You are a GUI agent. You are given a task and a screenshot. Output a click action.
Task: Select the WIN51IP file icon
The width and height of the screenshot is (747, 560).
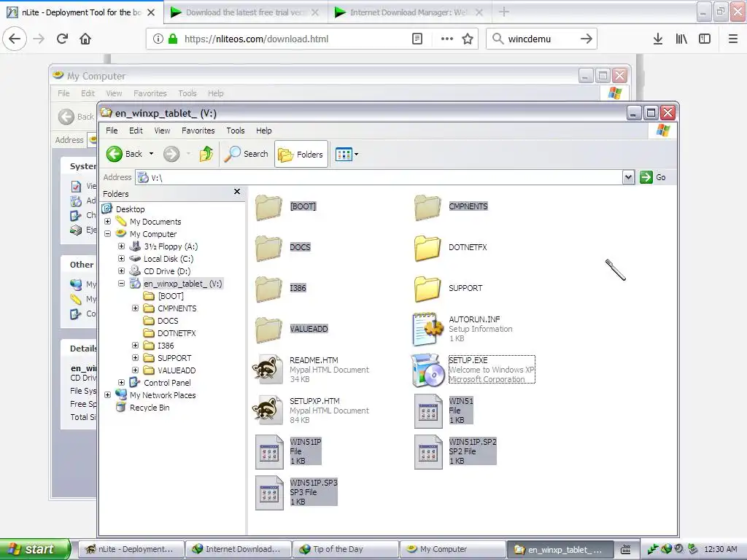coord(269,452)
